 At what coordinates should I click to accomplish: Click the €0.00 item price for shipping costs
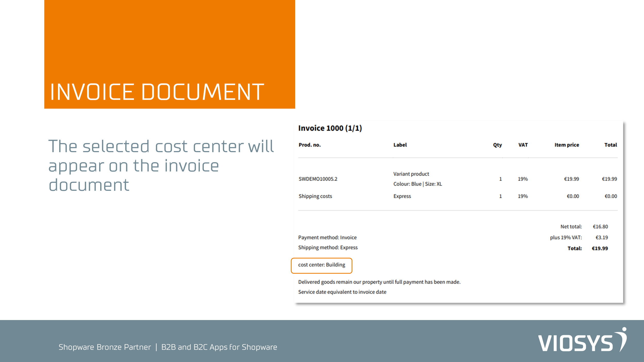point(573,196)
